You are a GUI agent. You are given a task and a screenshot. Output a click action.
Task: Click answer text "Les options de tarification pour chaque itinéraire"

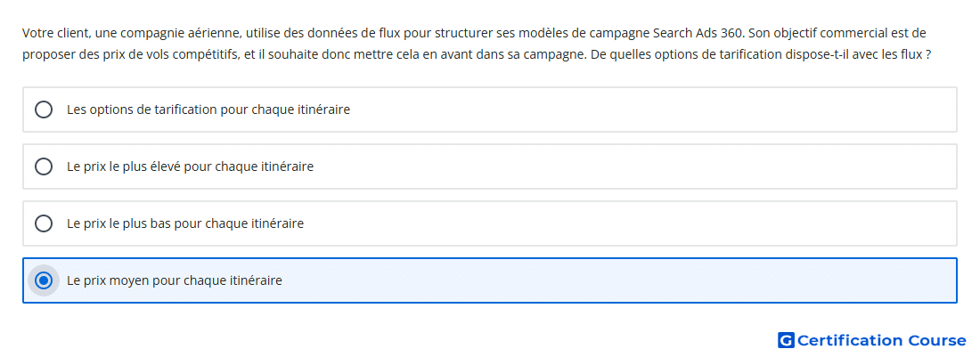(x=208, y=110)
